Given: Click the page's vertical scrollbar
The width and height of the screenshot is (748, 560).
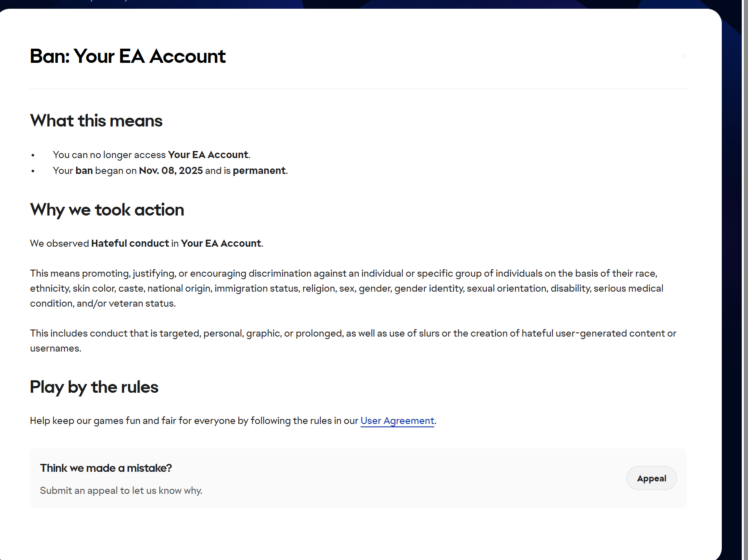Looking at the screenshot, I should 745,280.
